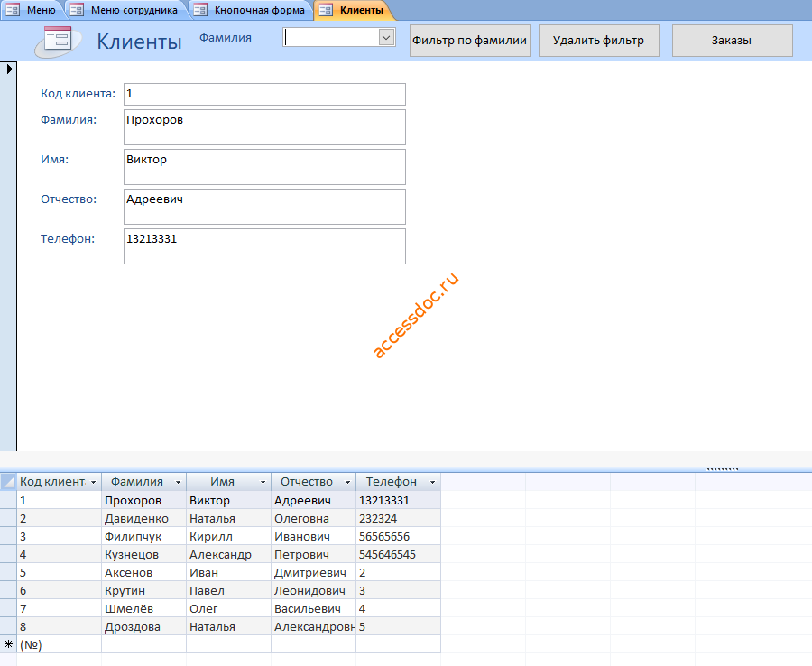Viewport: 812px width, 666px height.
Task: Click the Имя field containing Виктор
Action: [x=264, y=167]
